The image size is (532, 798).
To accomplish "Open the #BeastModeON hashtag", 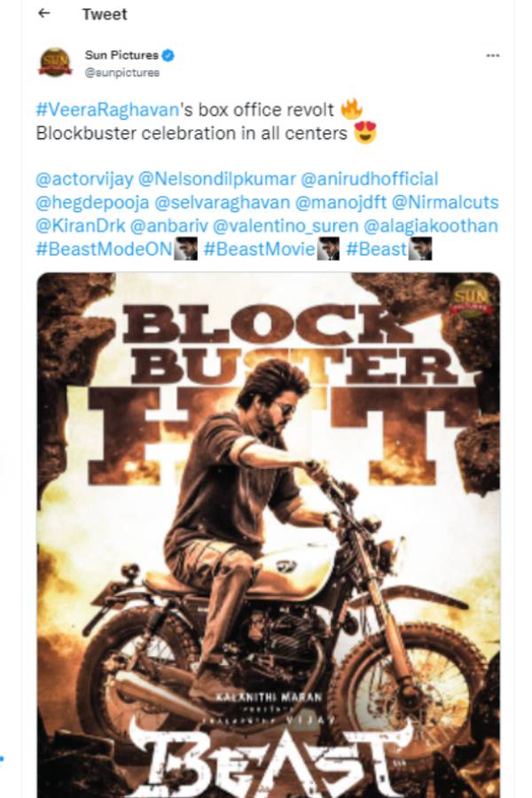I will pyautogui.click(x=105, y=249).
